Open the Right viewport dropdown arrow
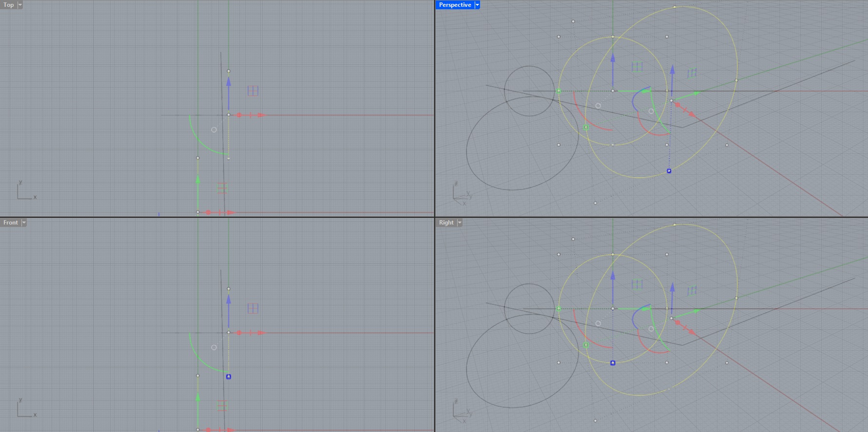 (460, 223)
